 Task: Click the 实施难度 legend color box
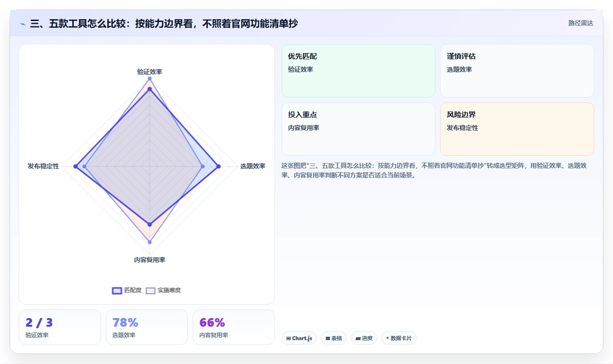(x=151, y=290)
